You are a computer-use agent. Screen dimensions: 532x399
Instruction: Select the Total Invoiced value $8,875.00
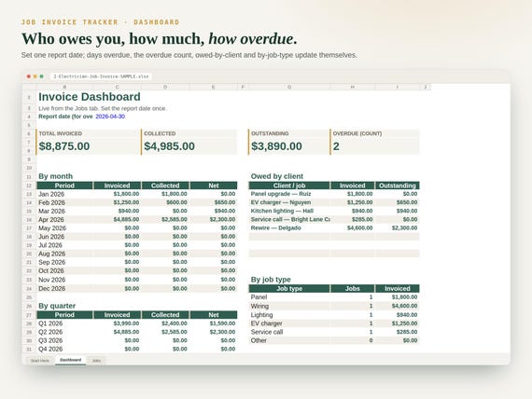pos(64,146)
